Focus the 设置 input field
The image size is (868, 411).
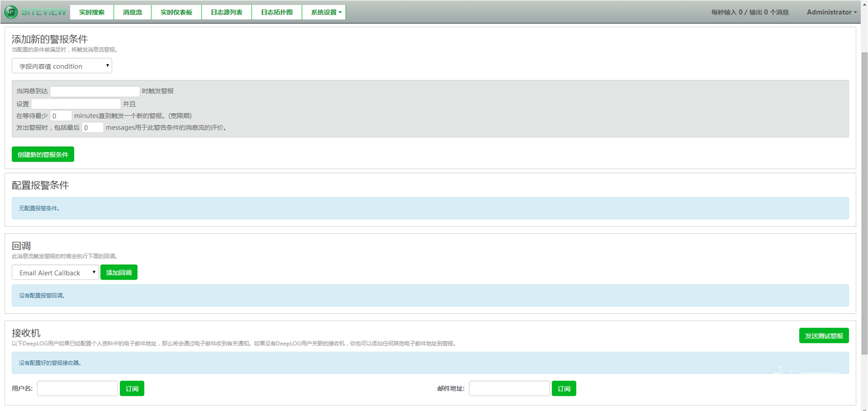pyautogui.click(x=76, y=104)
